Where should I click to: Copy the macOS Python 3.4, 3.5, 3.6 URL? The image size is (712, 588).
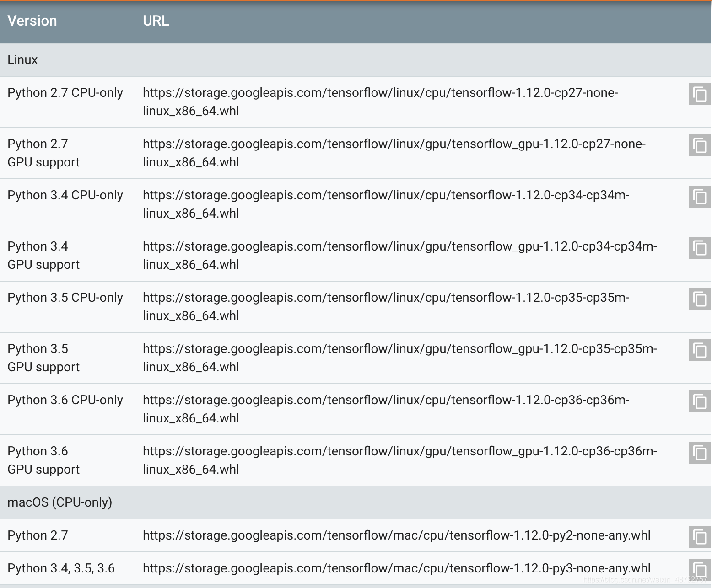[x=700, y=570]
